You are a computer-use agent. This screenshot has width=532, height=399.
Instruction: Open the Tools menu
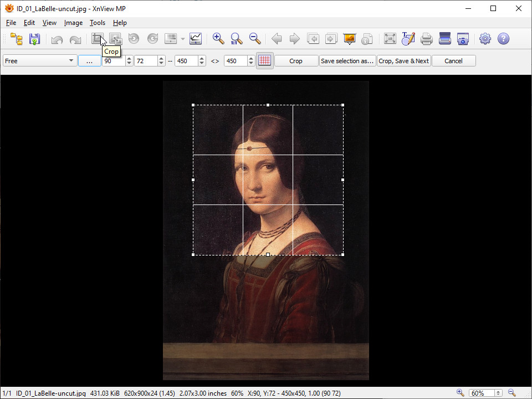[x=98, y=23]
